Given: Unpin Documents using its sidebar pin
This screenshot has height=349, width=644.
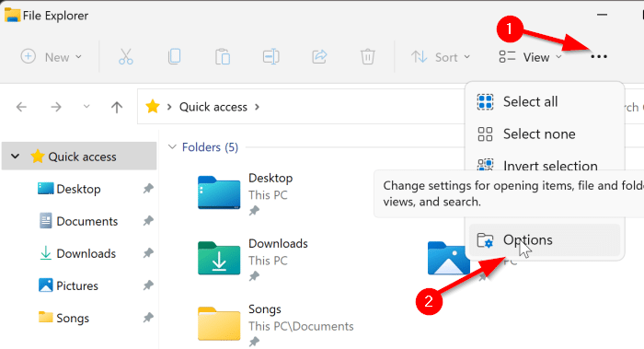Looking at the screenshot, I should point(148,221).
